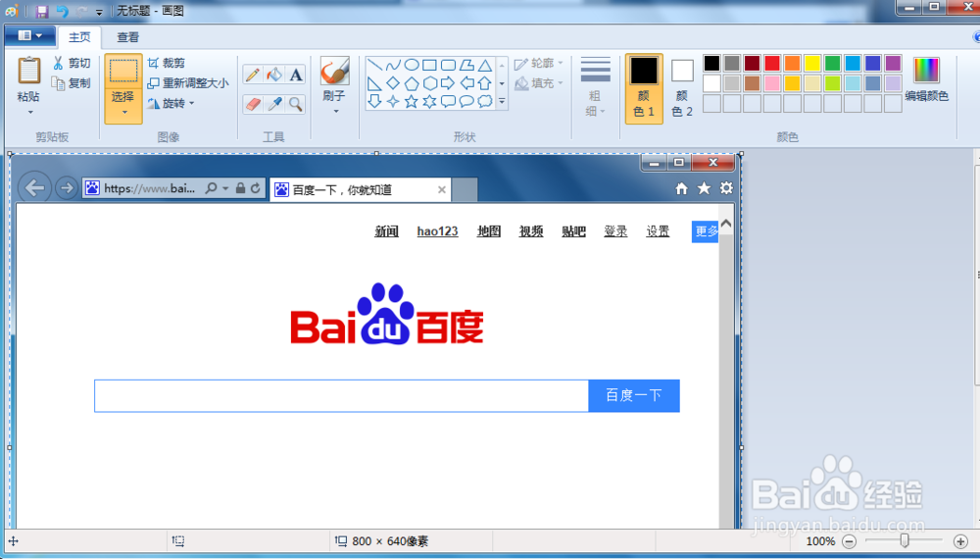
Task: Open the Paste dropdown arrow
Action: (29, 113)
